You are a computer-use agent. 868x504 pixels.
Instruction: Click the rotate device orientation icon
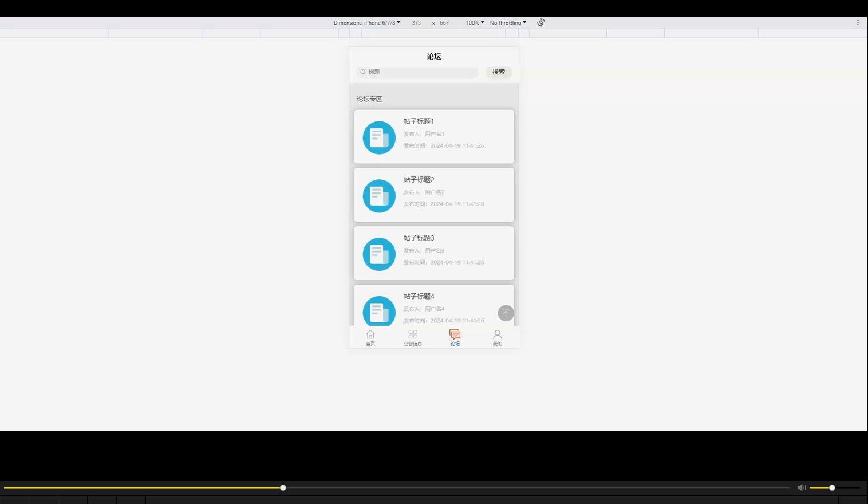click(540, 22)
